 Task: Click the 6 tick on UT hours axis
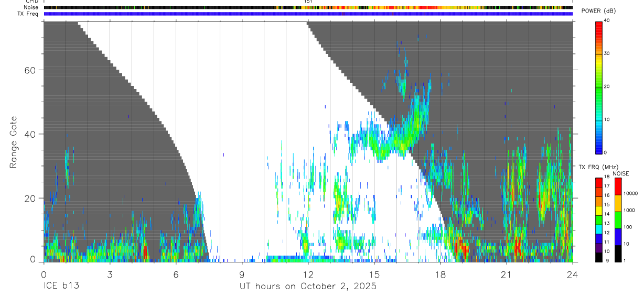point(176,274)
